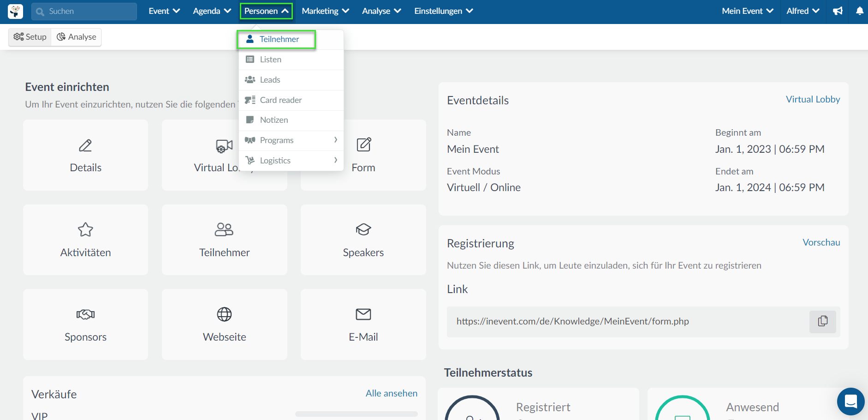Open the Sponsors handshake card
Viewport: 868px width, 420px height.
click(x=86, y=324)
